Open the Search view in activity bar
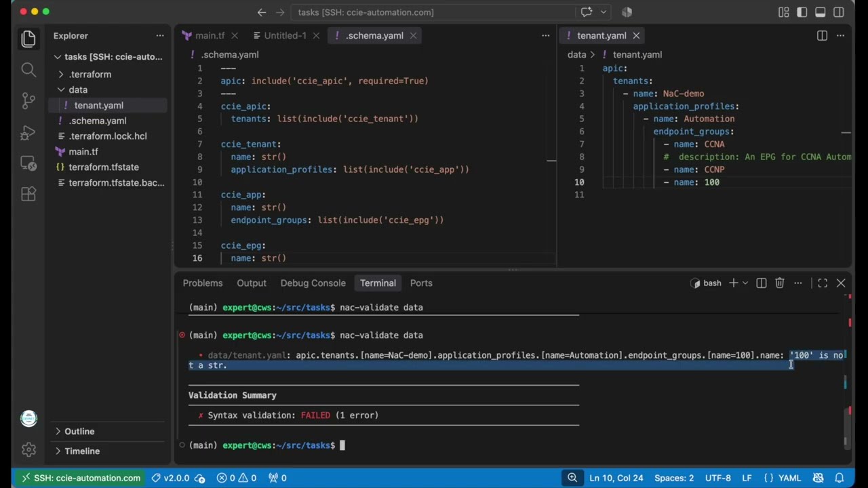The height and width of the screenshot is (488, 868). [28, 69]
